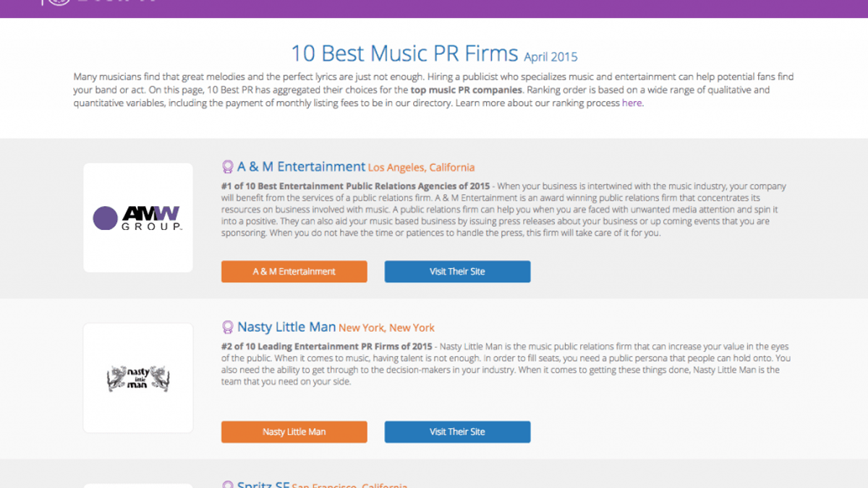The height and width of the screenshot is (488, 868).
Task: Open the A & M Entertainment heading link
Action: pyautogui.click(x=301, y=167)
